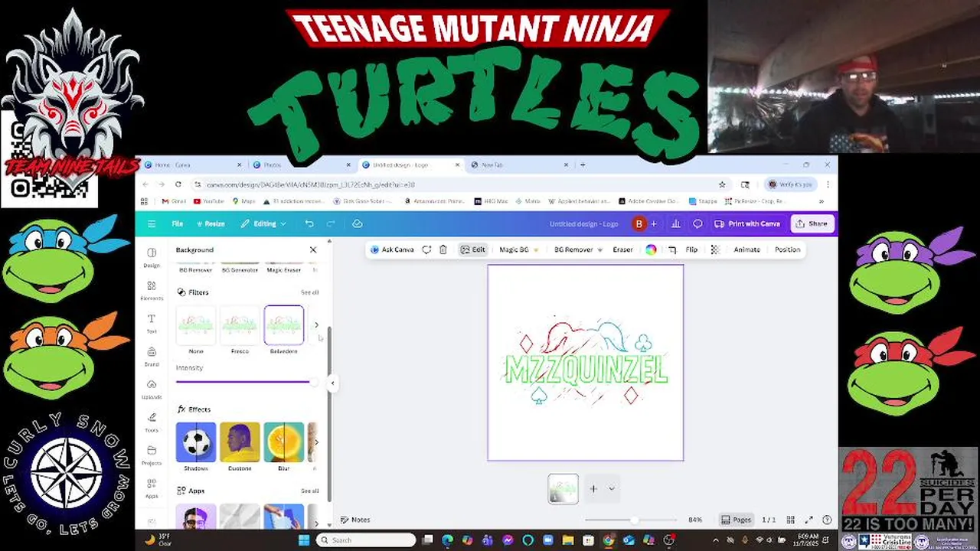This screenshot has height=551, width=980.
Task: Open the Projects panel in the sidebar
Action: coord(152,455)
